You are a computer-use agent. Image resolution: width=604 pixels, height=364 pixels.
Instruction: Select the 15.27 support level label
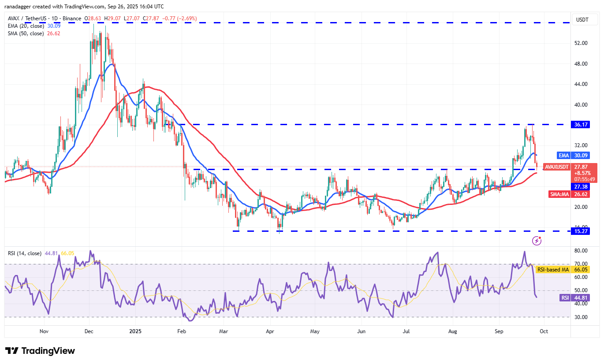(580, 231)
